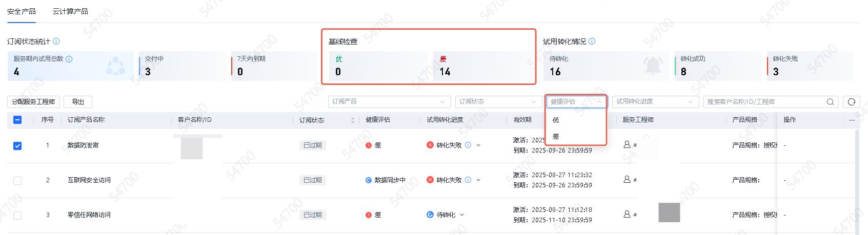Open the table column settings ellipsis
The image size is (868, 235).
tap(852, 120)
